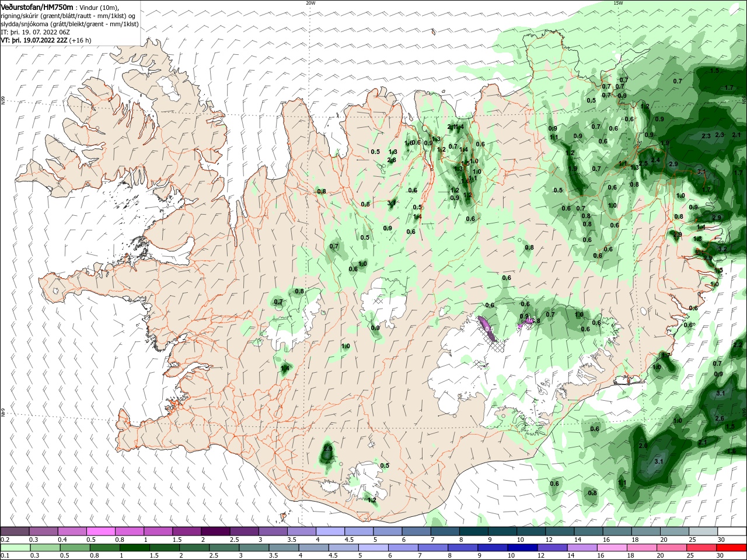Pick the dark teal 8 mm snow swatch
This screenshot has height=560, width=747.
point(474,531)
